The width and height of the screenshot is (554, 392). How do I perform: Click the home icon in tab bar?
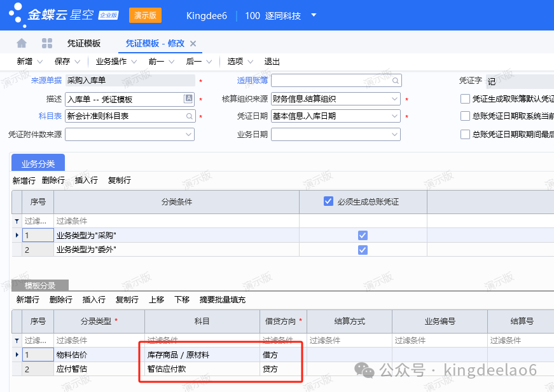coord(22,43)
